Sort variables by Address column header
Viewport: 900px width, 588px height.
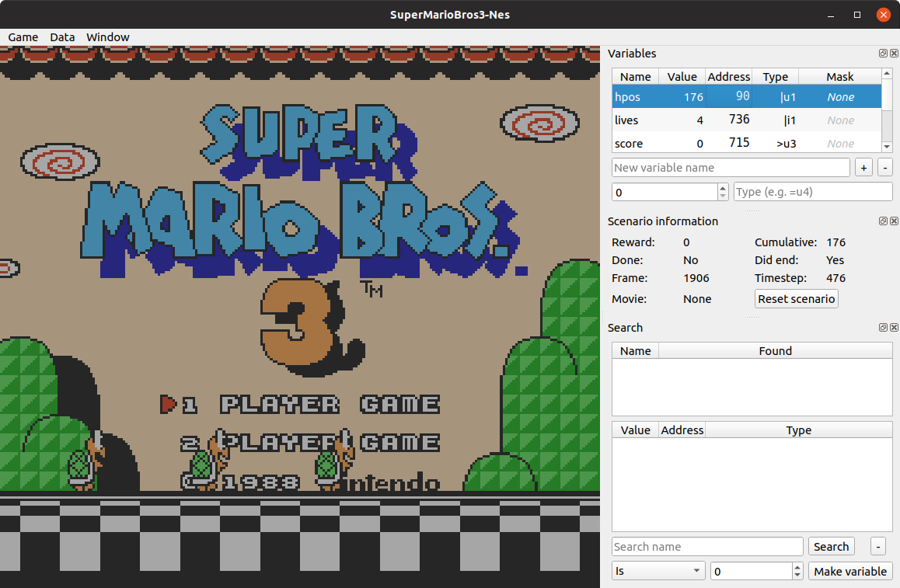pyautogui.click(x=728, y=77)
